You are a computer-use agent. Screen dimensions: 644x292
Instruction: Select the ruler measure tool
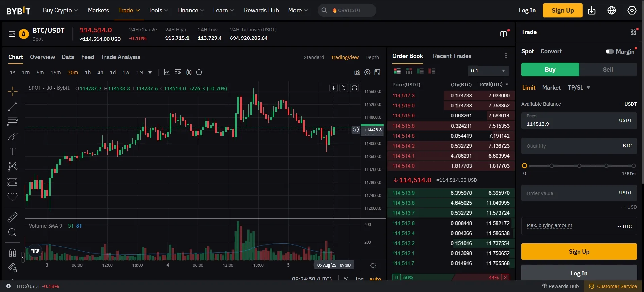click(13, 217)
